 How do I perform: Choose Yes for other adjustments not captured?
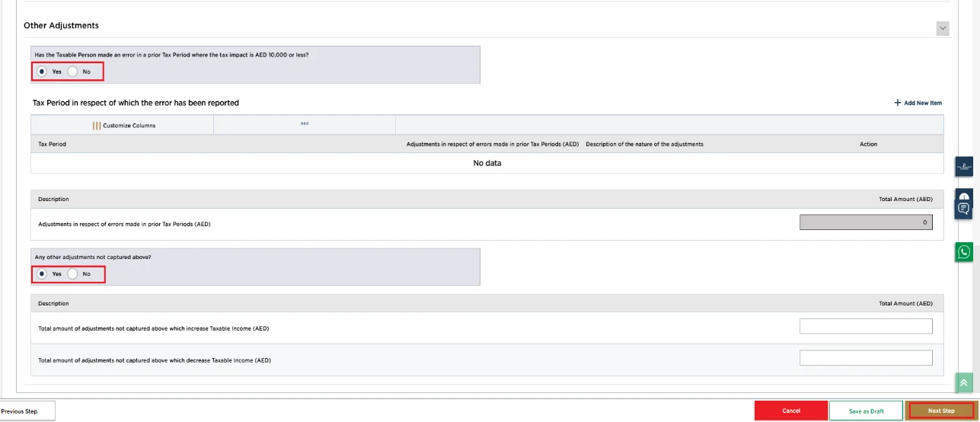pos(42,273)
